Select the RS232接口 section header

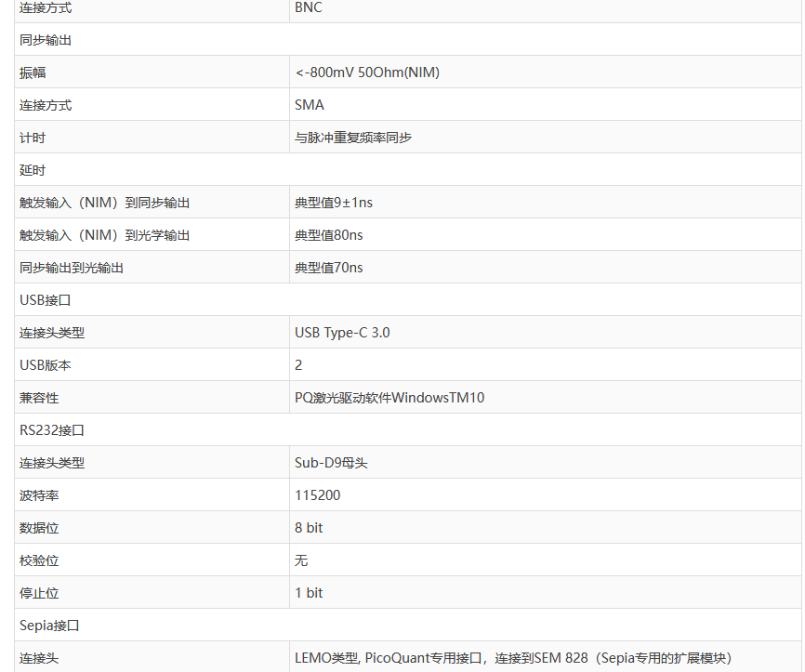pos(52,430)
